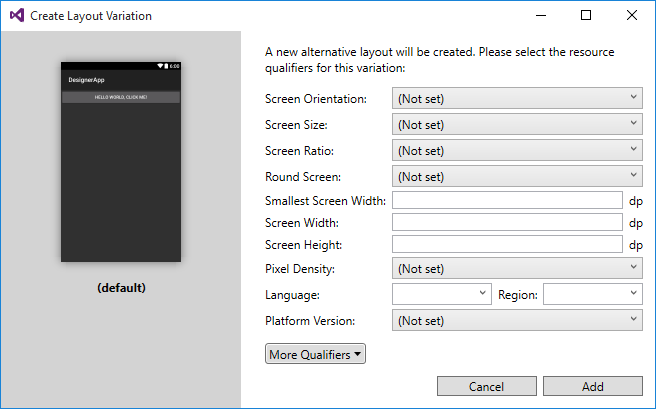This screenshot has height=409, width=656.
Task: Focus the Screen Width text box
Action: pyautogui.click(x=508, y=222)
